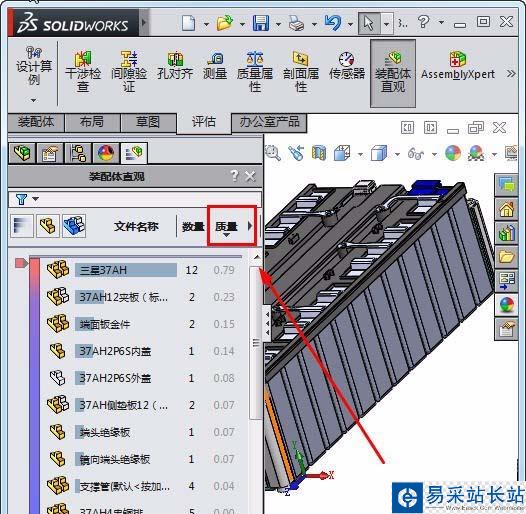This screenshot has height=514, width=526.
Task: Open File Explorer task pane folder
Action: [506, 257]
